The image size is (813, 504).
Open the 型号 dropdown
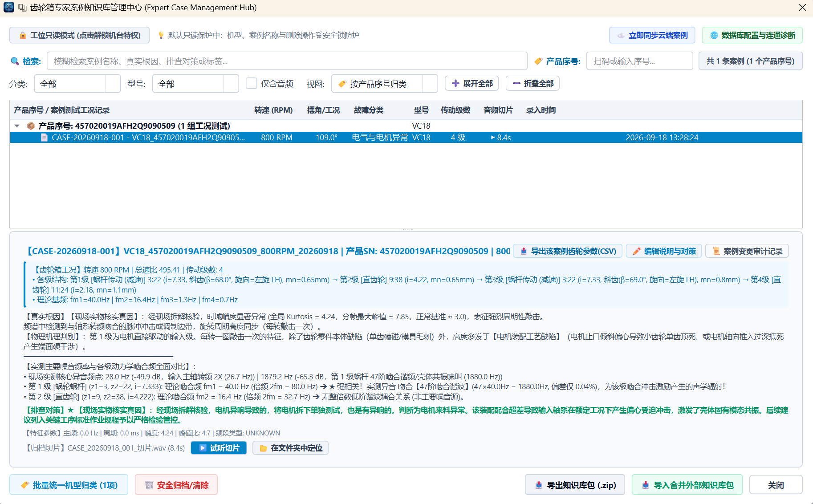[195, 84]
